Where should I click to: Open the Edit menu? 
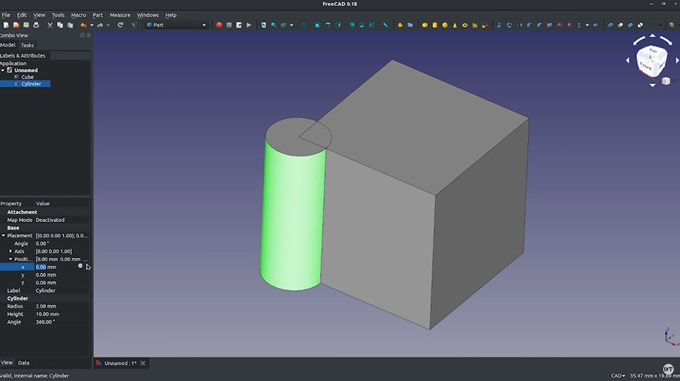pyautogui.click(x=22, y=15)
